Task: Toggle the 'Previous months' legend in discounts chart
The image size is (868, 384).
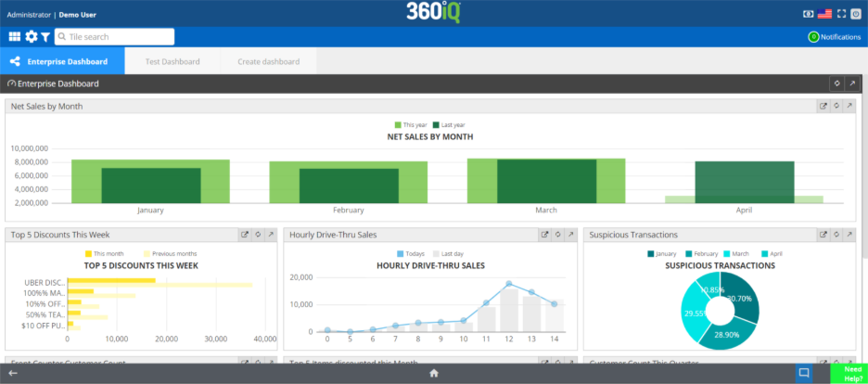Action: (171, 253)
